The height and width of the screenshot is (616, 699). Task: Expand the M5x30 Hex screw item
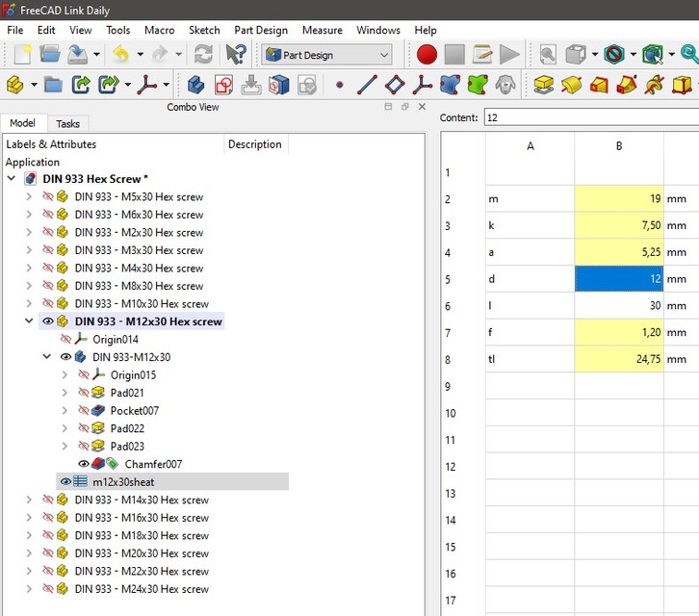click(x=29, y=196)
